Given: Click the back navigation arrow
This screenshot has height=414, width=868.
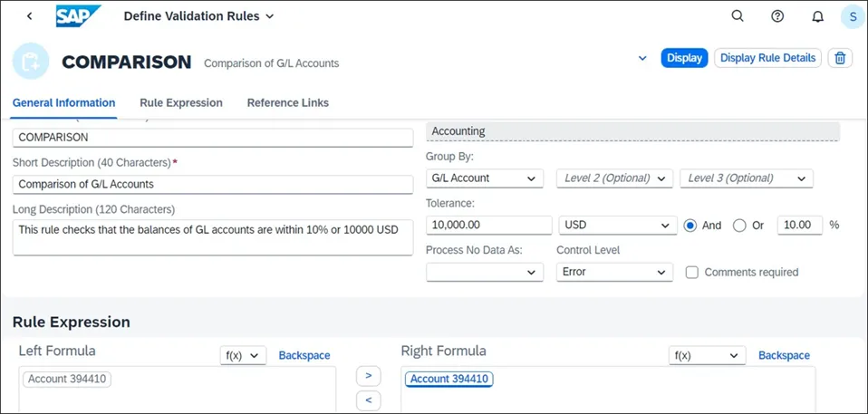Looking at the screenshot, I should (30, 16).
